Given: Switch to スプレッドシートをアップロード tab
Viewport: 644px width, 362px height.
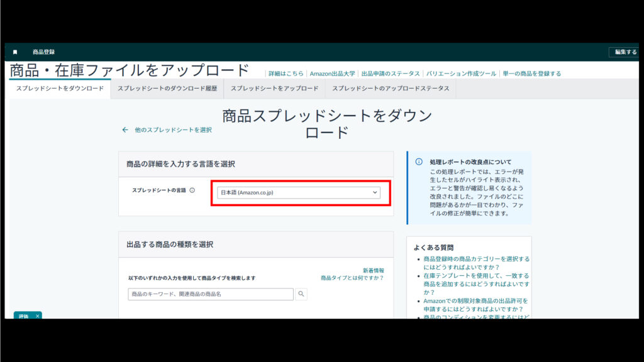Looking at the screenshot, I should (274, 88).
